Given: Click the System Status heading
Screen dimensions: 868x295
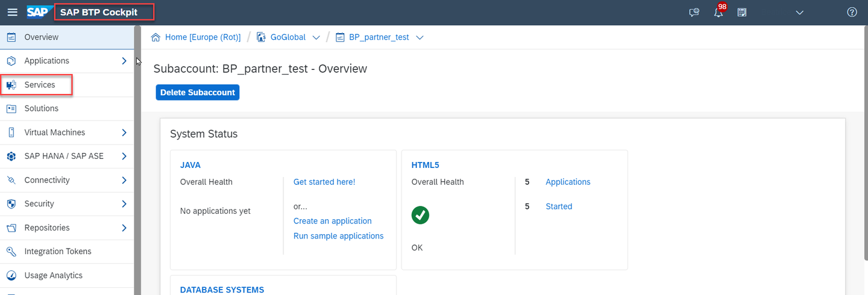Looking at the screenshot, I should 204,134.
